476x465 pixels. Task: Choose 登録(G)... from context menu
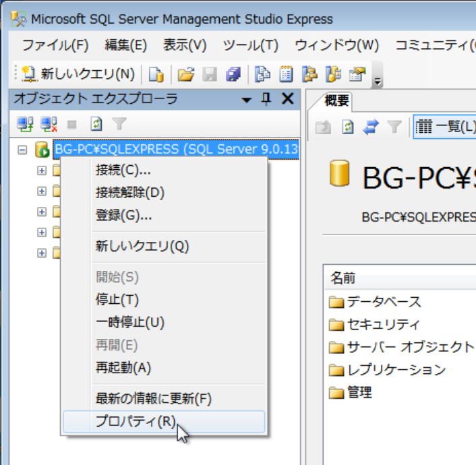tap(164, 216)
